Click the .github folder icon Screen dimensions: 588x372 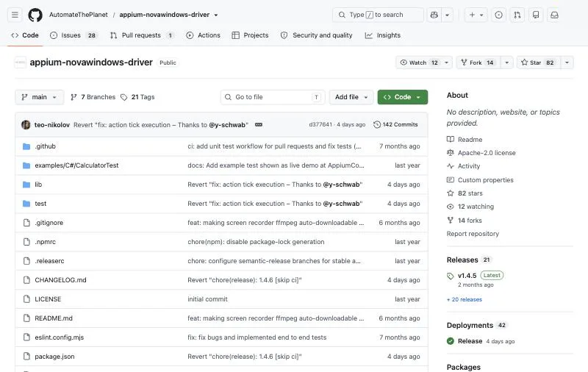point(26,146)
